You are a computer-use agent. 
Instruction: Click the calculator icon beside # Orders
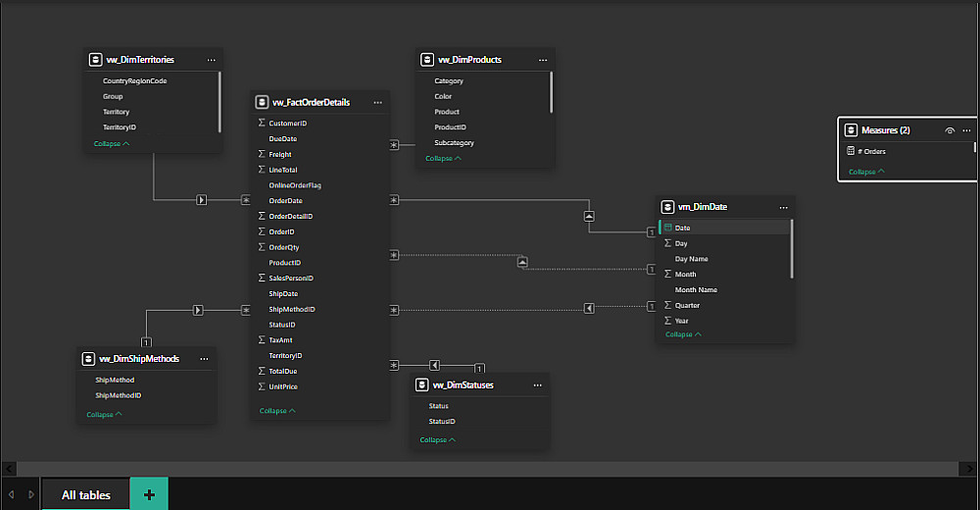(x=850, y=151)
